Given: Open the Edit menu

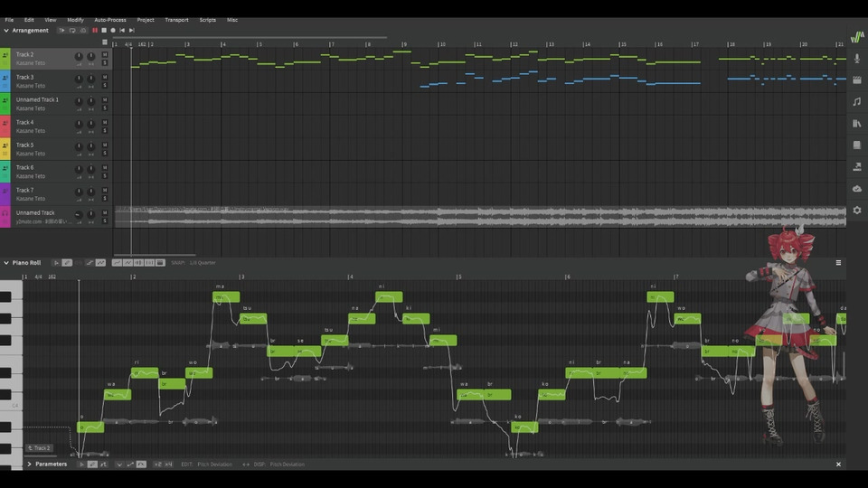Looking at the screenshot, I should [29, 20].
